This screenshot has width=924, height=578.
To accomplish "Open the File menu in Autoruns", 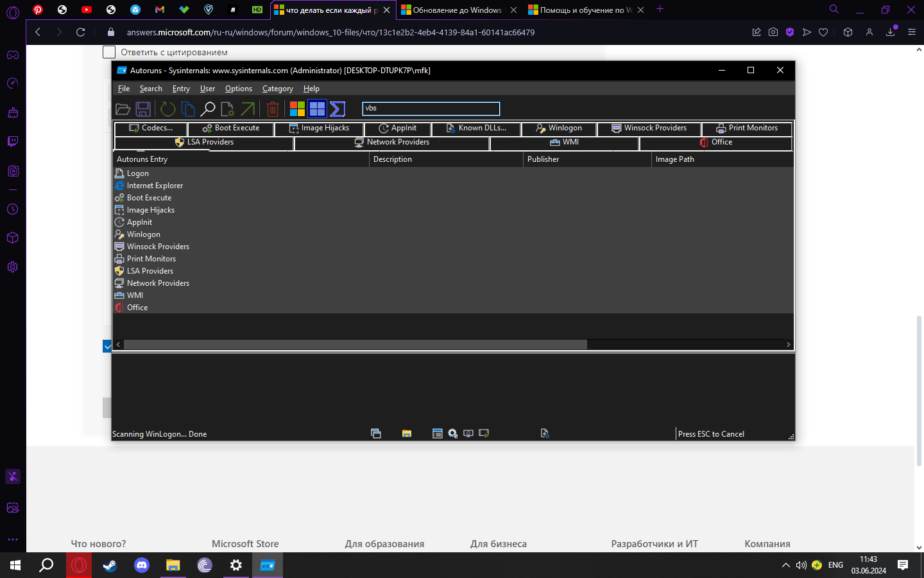I will [x=124, y=89].
